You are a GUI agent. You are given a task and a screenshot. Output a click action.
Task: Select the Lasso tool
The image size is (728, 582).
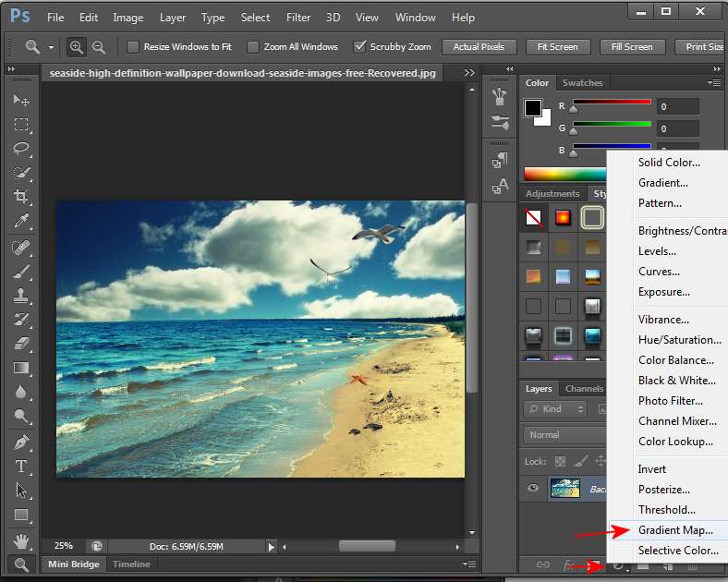tap(21, 148)
